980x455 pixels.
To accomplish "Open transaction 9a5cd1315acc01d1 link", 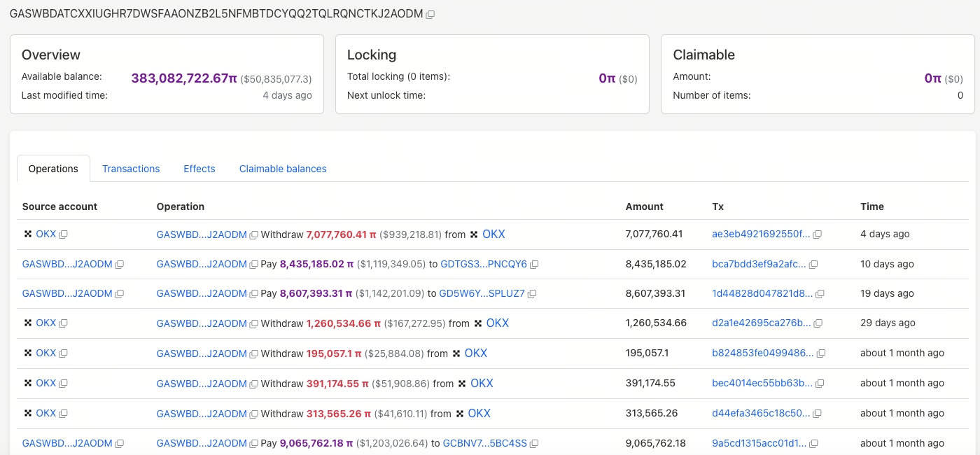I will point(759,443).
